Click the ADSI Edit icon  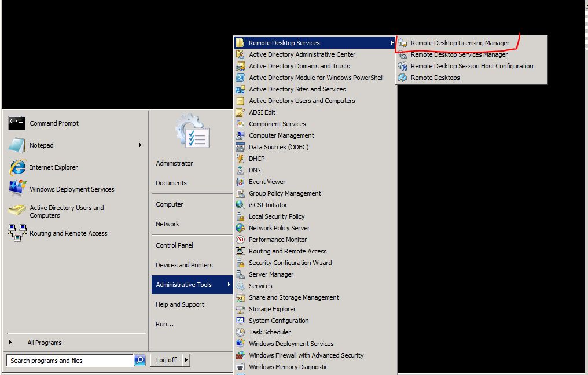(240, 112)
